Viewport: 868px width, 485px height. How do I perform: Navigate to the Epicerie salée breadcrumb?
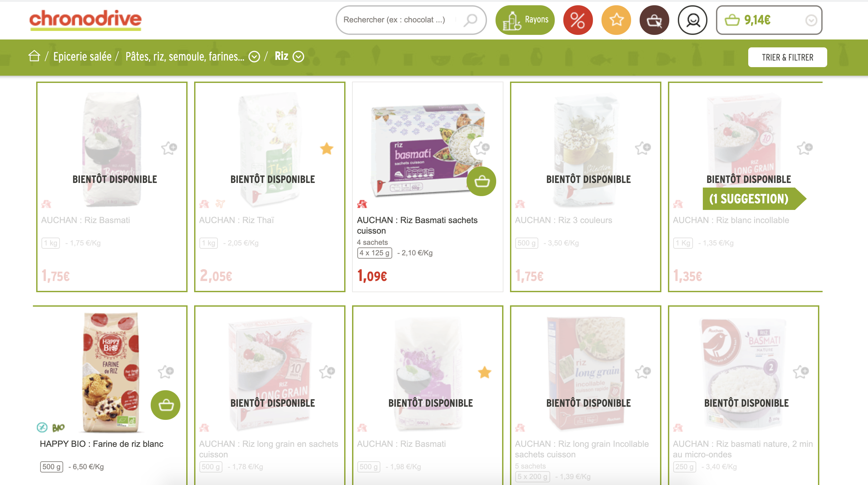[x=82, y=57]
